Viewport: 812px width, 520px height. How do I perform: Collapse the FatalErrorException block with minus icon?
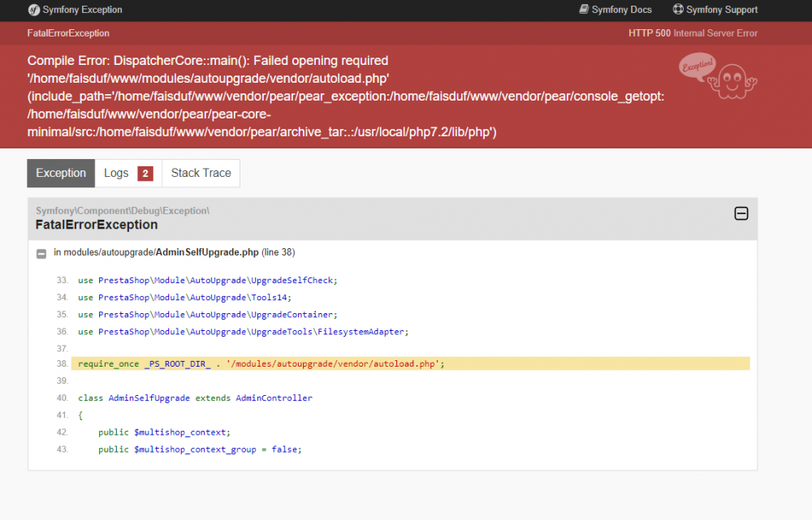coord(741,213)
